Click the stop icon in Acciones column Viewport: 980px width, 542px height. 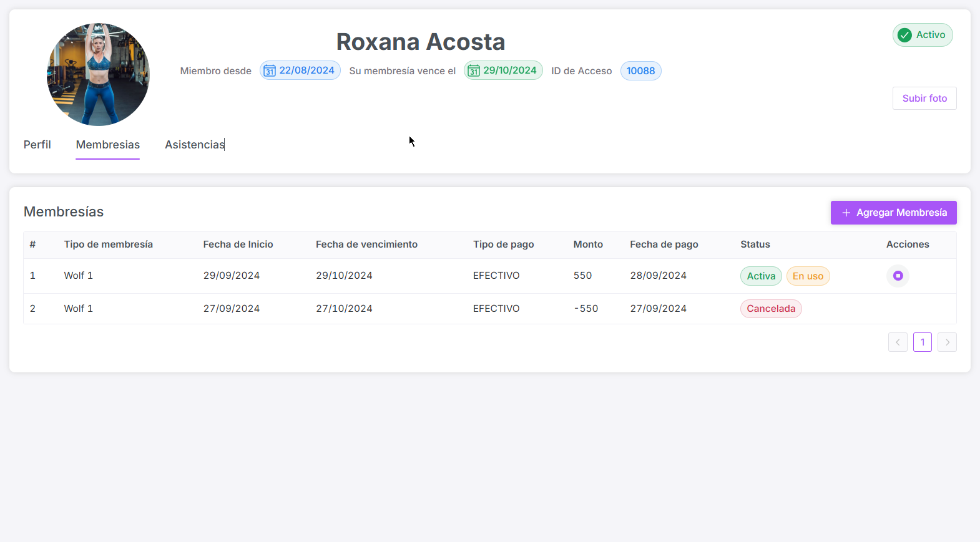click(x=898, y=276)
